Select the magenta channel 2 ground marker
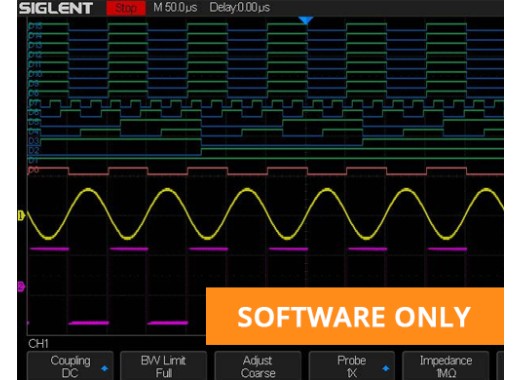520x380 pixels. (x=21, y=286)
